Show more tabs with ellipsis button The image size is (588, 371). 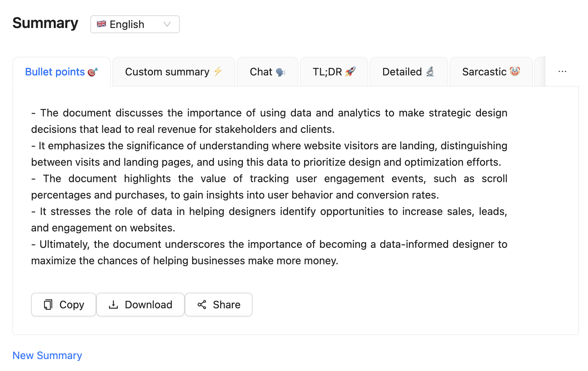coord(562,72)
